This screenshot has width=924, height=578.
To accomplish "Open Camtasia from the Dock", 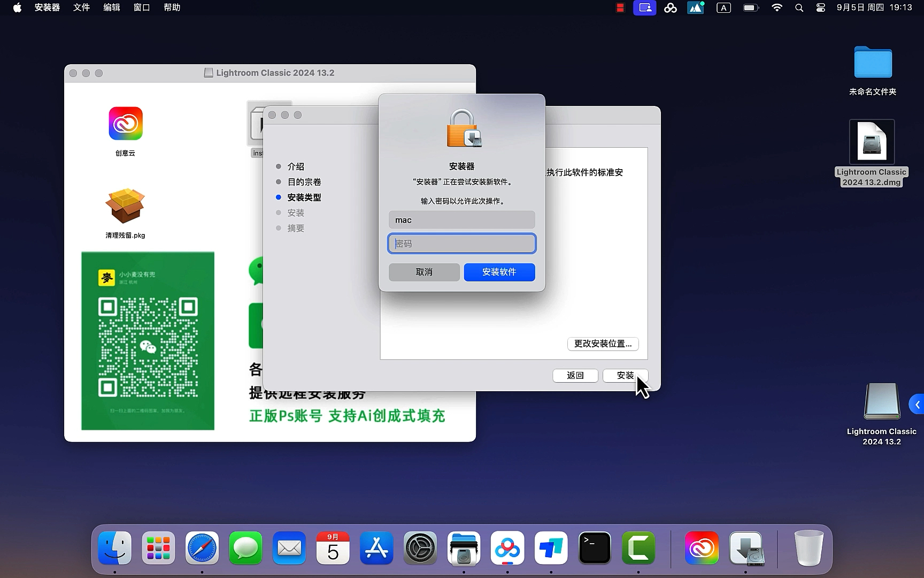I will point(638,548).
